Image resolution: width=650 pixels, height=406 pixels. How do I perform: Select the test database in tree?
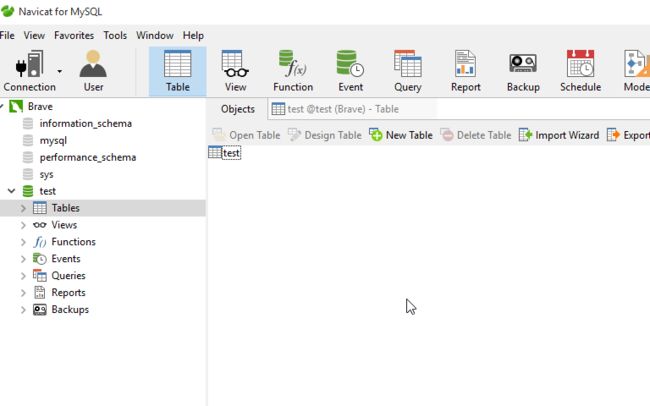pos(48,191)
